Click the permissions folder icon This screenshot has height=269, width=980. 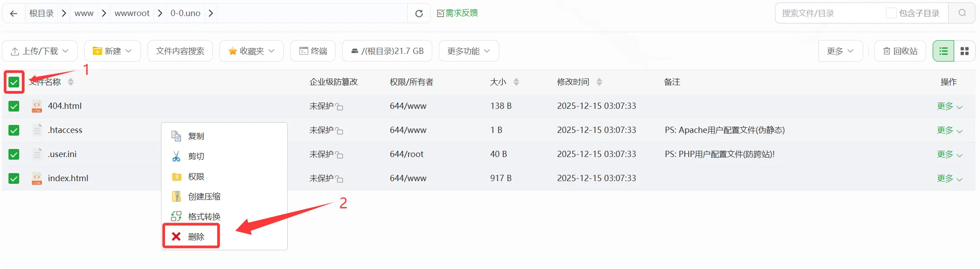(177, 177)
